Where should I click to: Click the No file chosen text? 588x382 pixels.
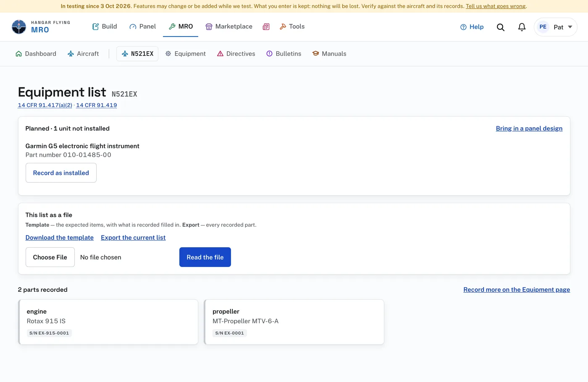pos(101,257)
